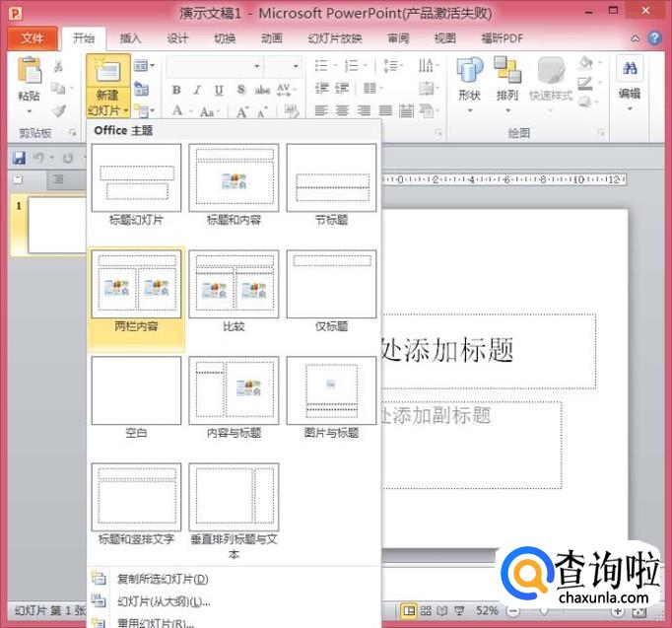Screen dimensions: 672x628
Task: Toggle Italic formatting
Action: pyautogui.click(x=197, y=90)
